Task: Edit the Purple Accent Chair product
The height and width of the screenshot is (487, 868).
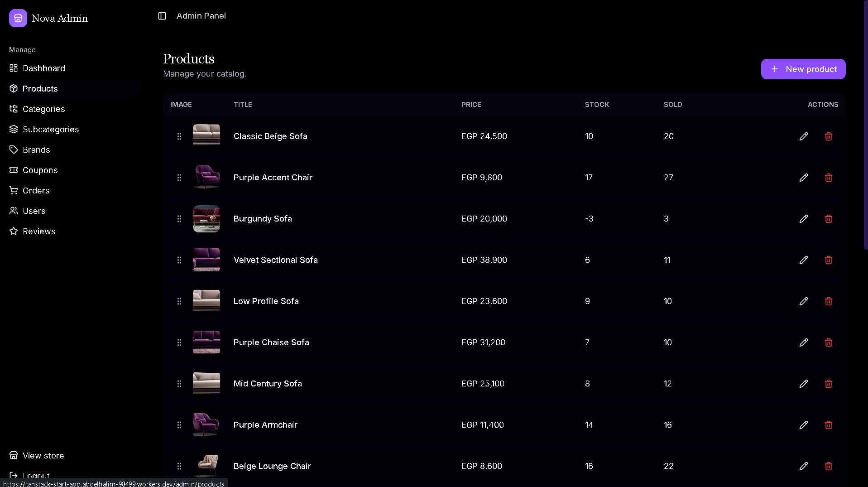Action: tap(804, 178)
